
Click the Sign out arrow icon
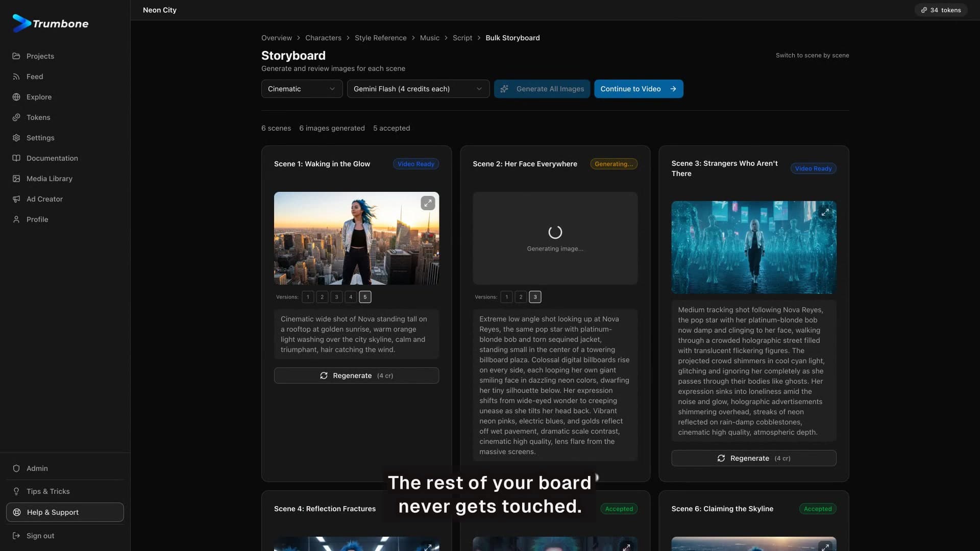pyautogui.click(x=16, y=536)
